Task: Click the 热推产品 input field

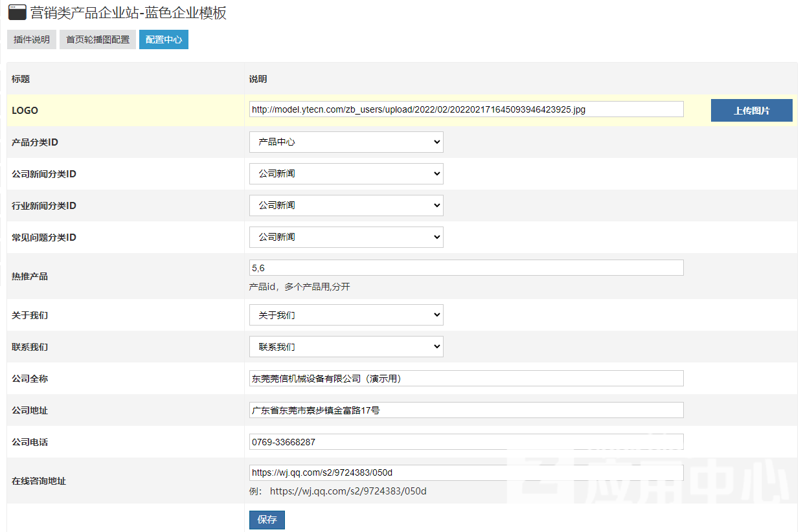Action: [466, 268]
